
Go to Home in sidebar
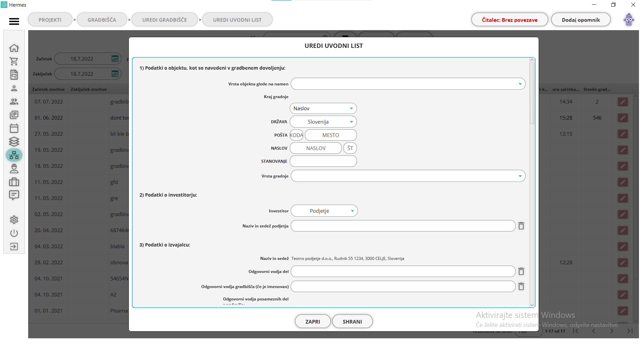[14, 48]
